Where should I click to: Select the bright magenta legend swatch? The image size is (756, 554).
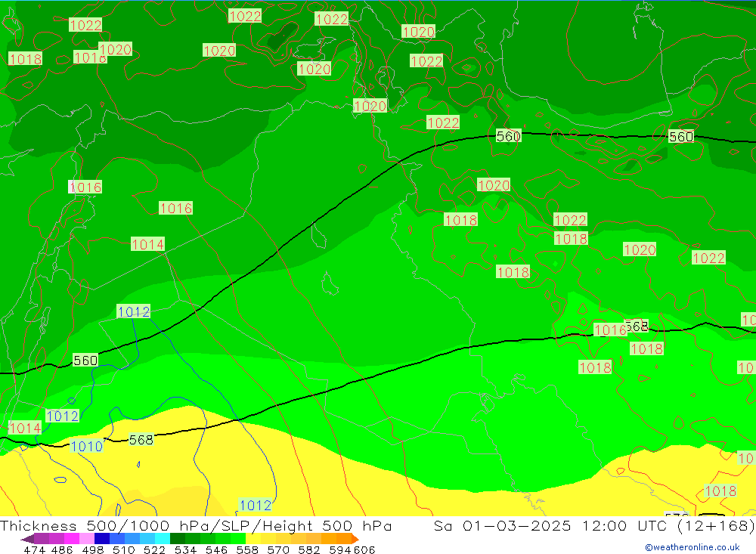tap(71, 539)
